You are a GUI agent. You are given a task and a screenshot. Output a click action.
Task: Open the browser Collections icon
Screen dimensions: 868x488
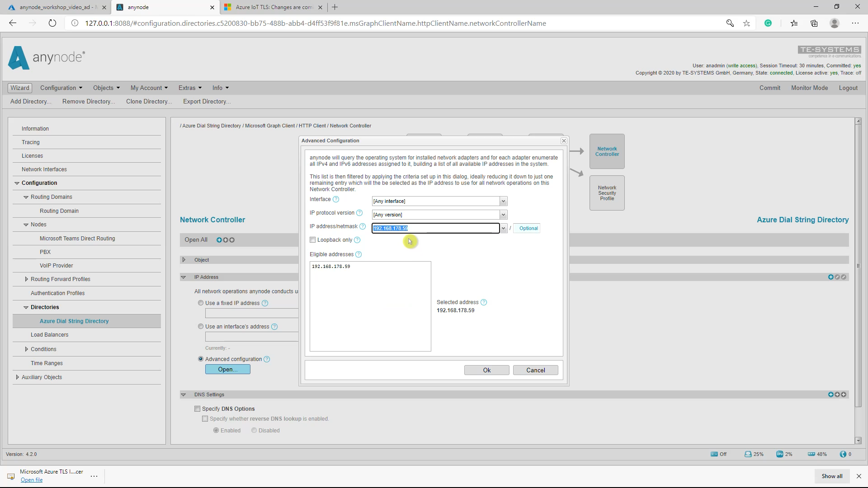click(814, 23)
